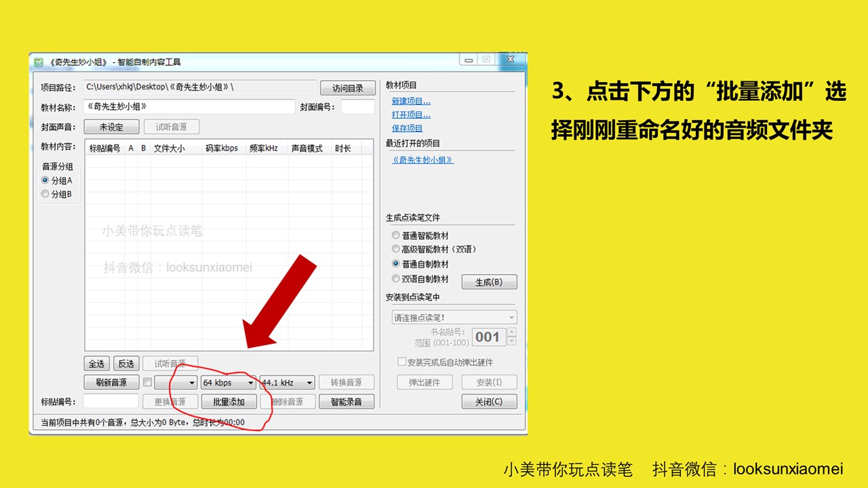Select the 分组A radio button
Screen dimensions: 868x488
tap(45, 180)
